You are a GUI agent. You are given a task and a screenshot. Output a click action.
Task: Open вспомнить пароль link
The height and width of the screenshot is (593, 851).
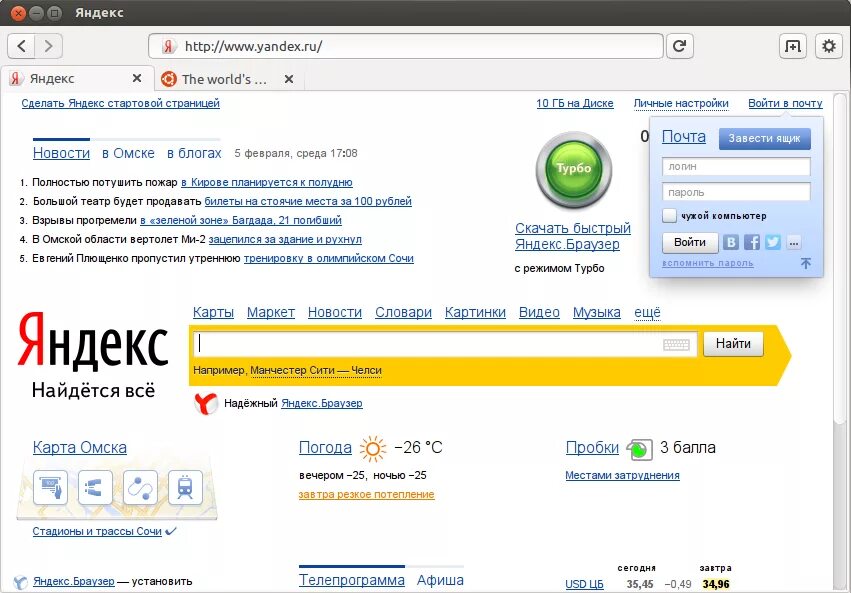(708, 263)
